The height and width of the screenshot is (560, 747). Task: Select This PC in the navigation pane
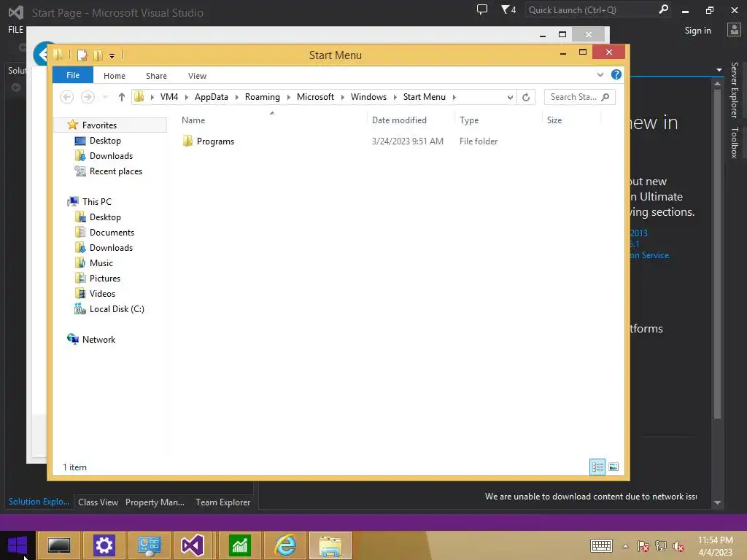(97, 201)
